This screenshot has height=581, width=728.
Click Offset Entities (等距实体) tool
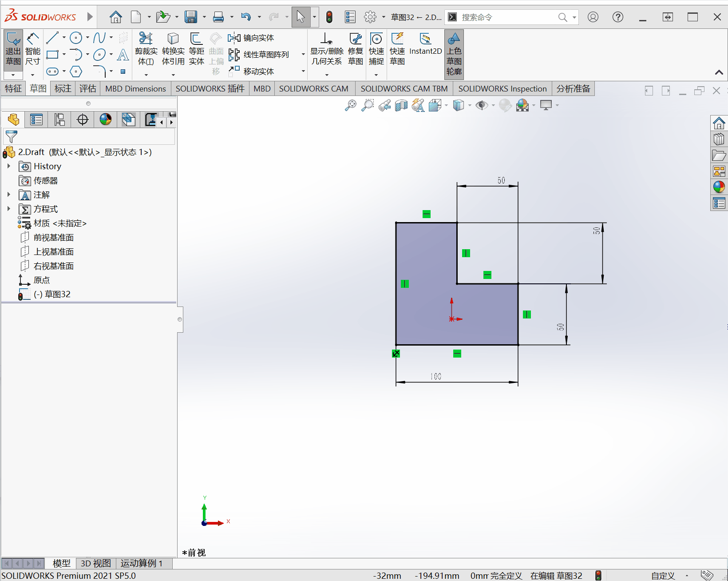coord(196,49)
